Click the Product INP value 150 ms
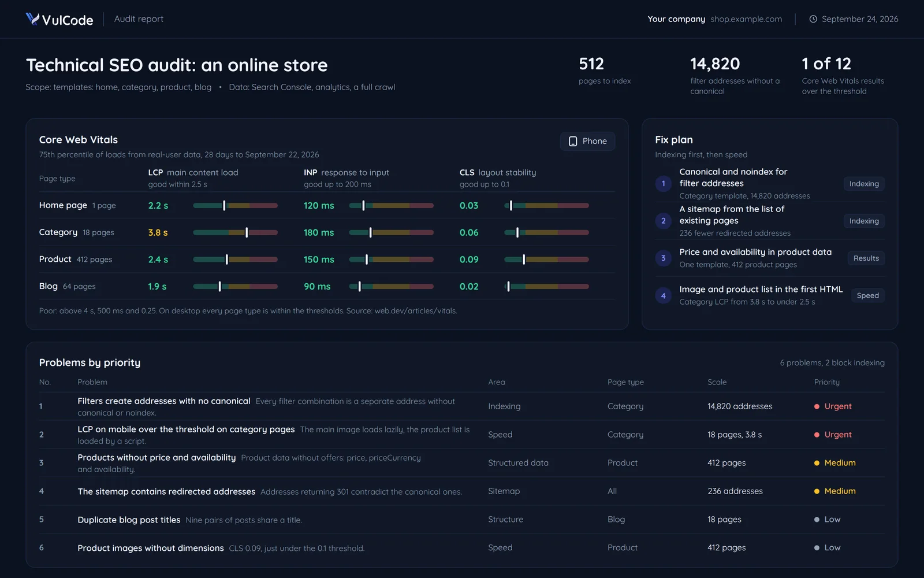The image size is (924, 578). pyautogui.click(x=319, y=260)
